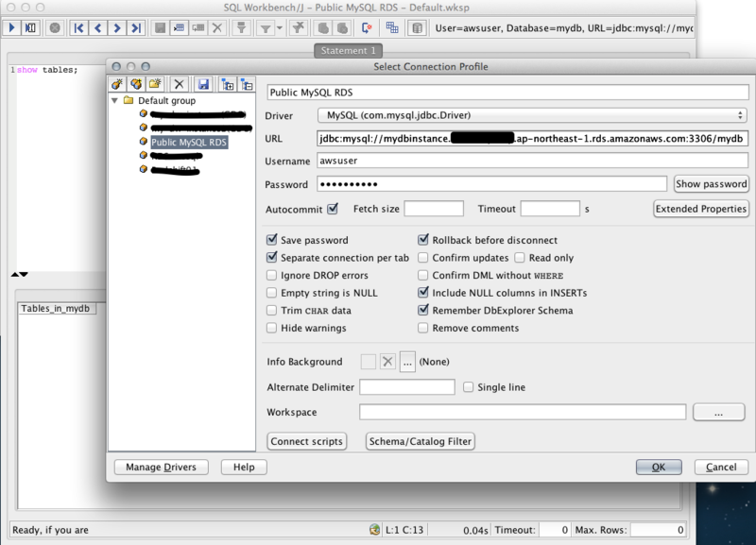Click the ignore errors toggle icon
The image size is (756, 545).
[367, 28]
